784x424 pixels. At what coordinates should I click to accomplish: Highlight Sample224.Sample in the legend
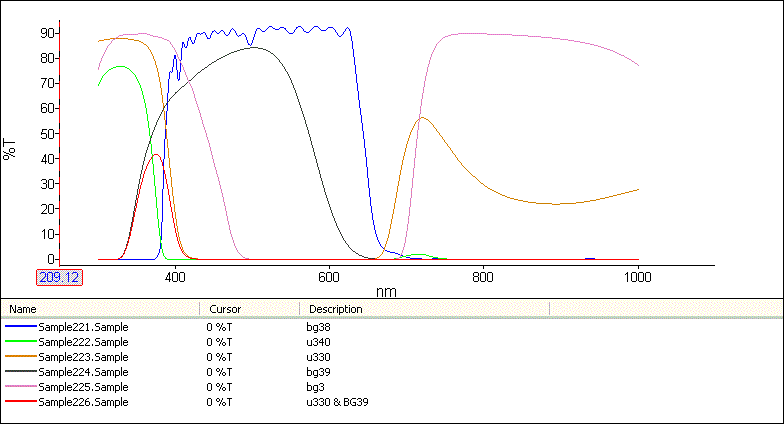83,372
